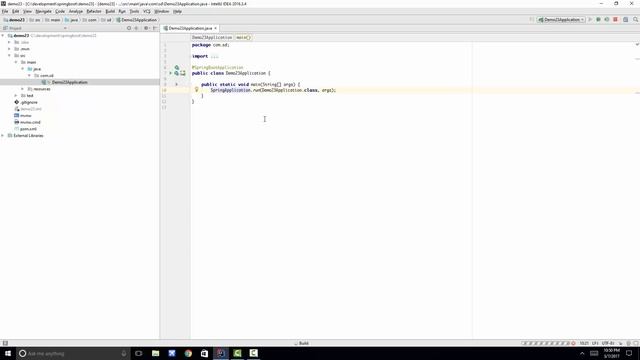640x360 pixels.
Task: Click the Spring bean gutter icon beside @SpringBootApplication
Action: 177,67
